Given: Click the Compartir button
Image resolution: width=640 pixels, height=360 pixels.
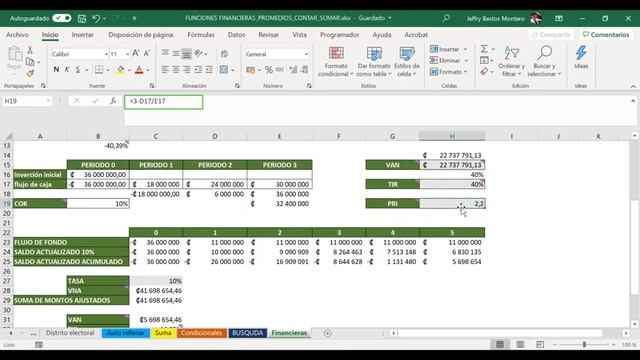Looking at the screenshot, I should (x=551, y=35).
